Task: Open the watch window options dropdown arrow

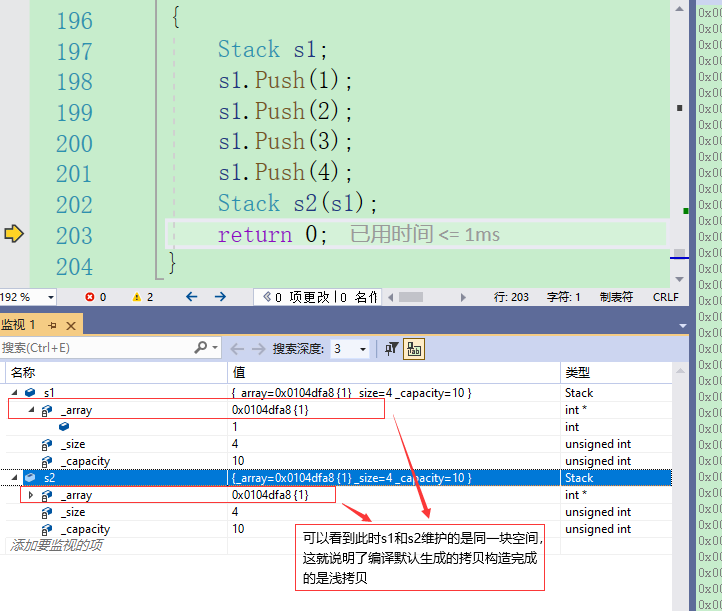Action: click(x=683, y=326)
